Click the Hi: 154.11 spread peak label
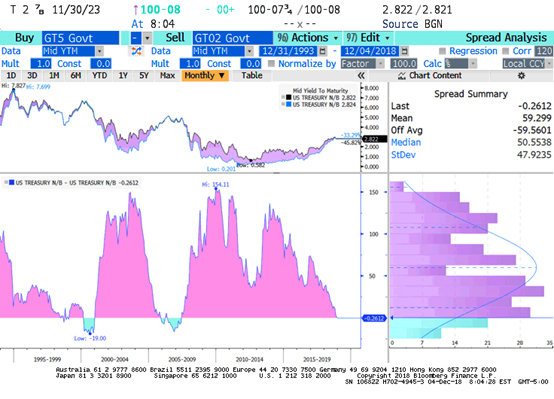The image size is (554, 399). [216, 184]
